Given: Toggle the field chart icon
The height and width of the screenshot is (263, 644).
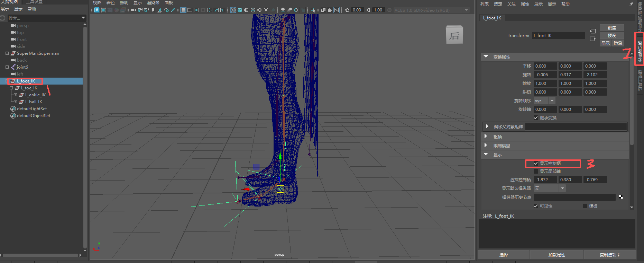Looking at the screenshot, I should (x=210, y=10).
